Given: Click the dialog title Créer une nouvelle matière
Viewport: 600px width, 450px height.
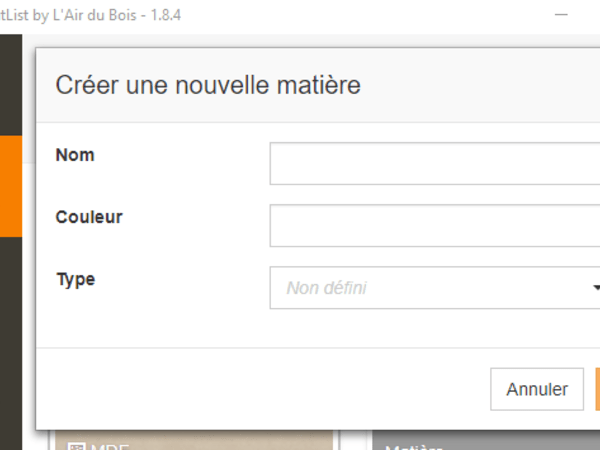Looking at the screenshot, I should click(208, 85).
